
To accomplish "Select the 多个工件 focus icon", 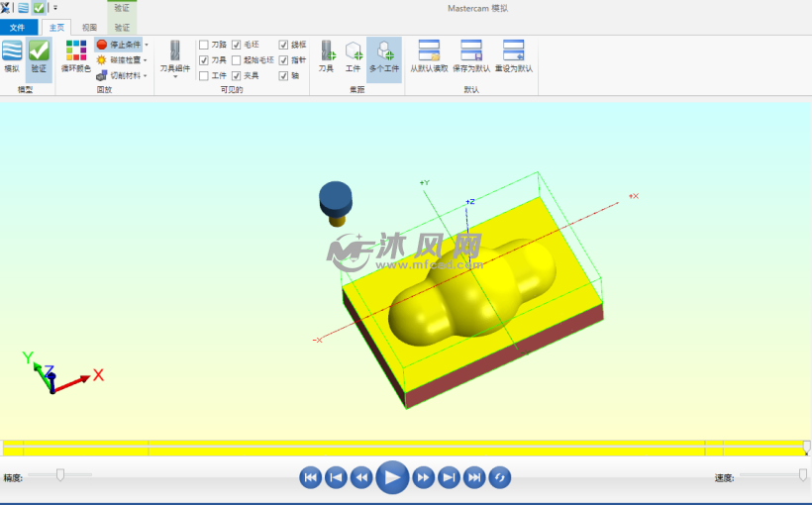I will [x=385, y=50].
